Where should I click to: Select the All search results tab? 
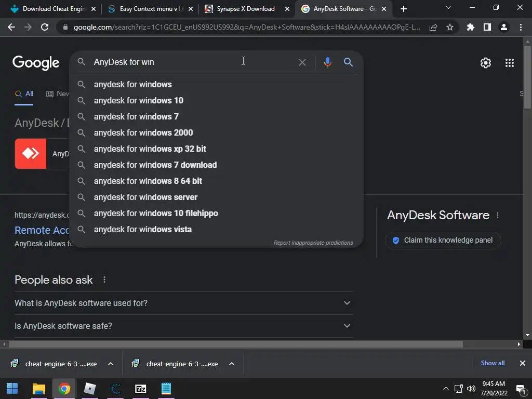point(24,94)
